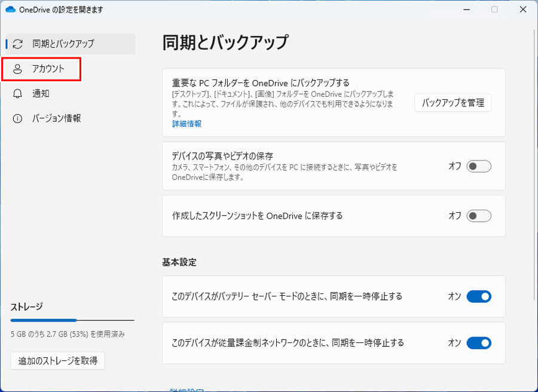Open the 同期とバックアップ section
This screenshot has width=538, height=392.
71,44
